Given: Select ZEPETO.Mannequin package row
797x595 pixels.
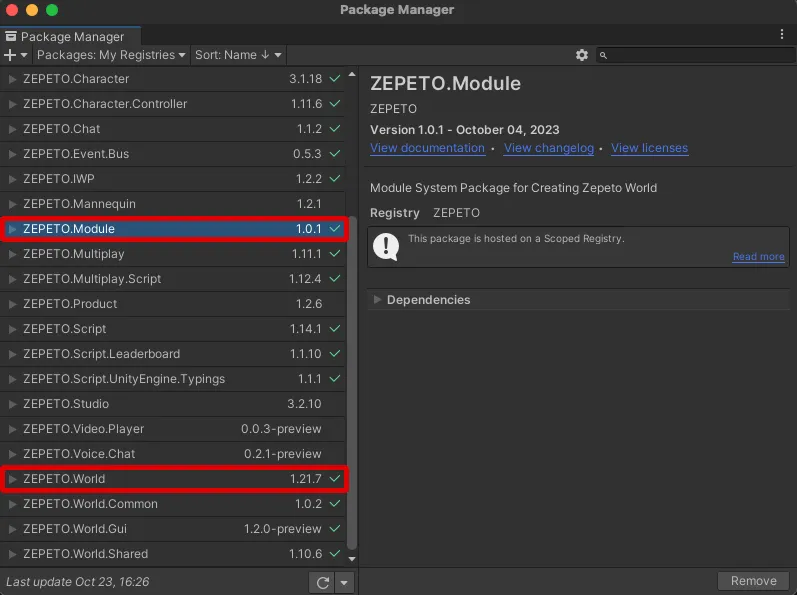Looking at the screenshot, I should coord(172,204).
